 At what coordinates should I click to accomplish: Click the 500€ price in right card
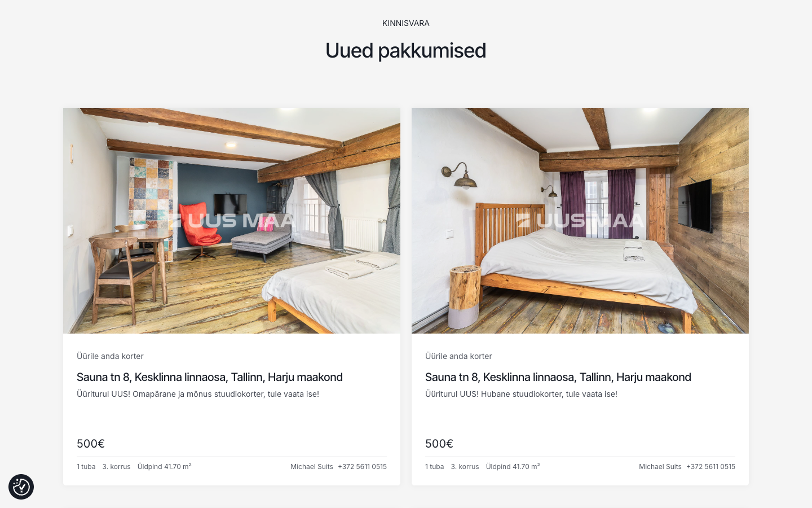[x=439, y=444]
